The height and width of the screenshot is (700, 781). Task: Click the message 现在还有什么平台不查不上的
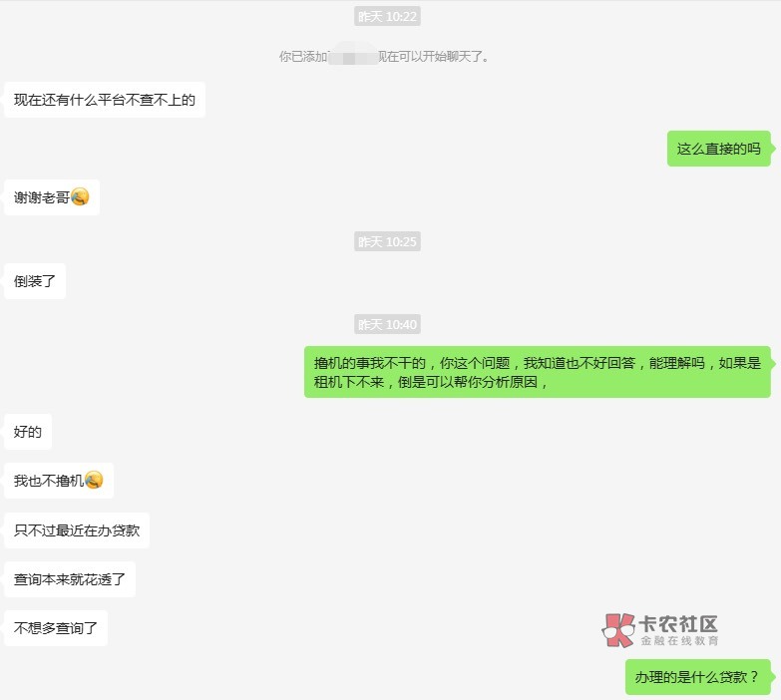[x=105, y=100]
